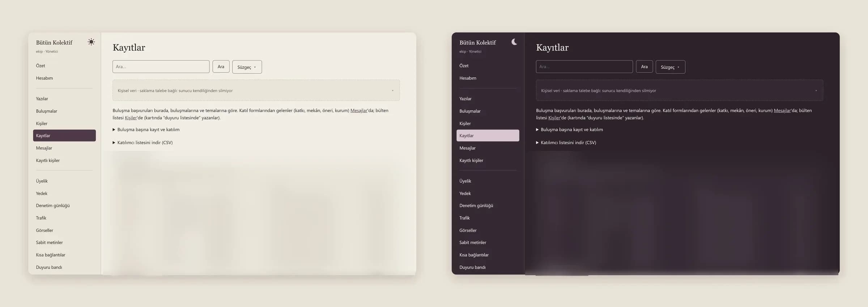Screen dimensions: 868x307
Task: Click the Ara button in dark panel
Action: pos(644,66)
